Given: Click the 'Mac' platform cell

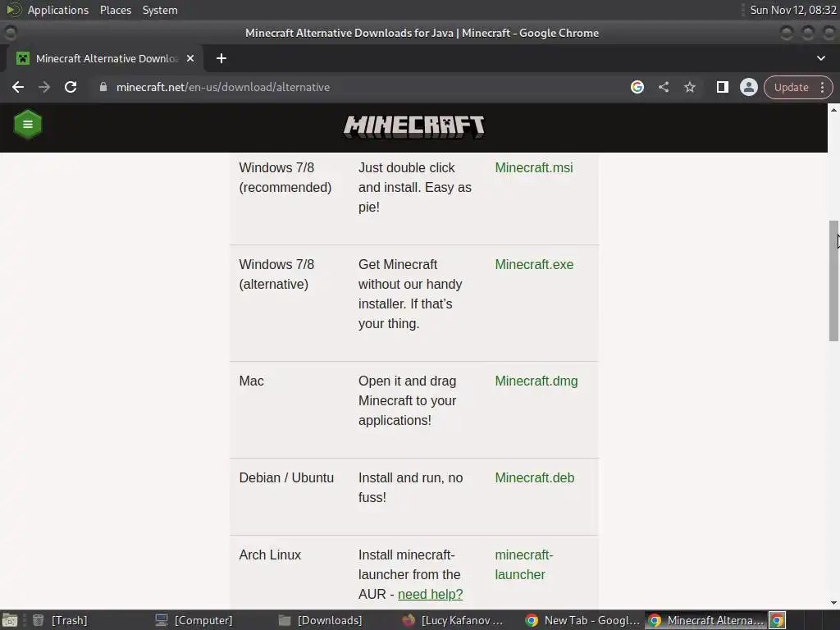Looking at the screenshot, I should 251,381.
